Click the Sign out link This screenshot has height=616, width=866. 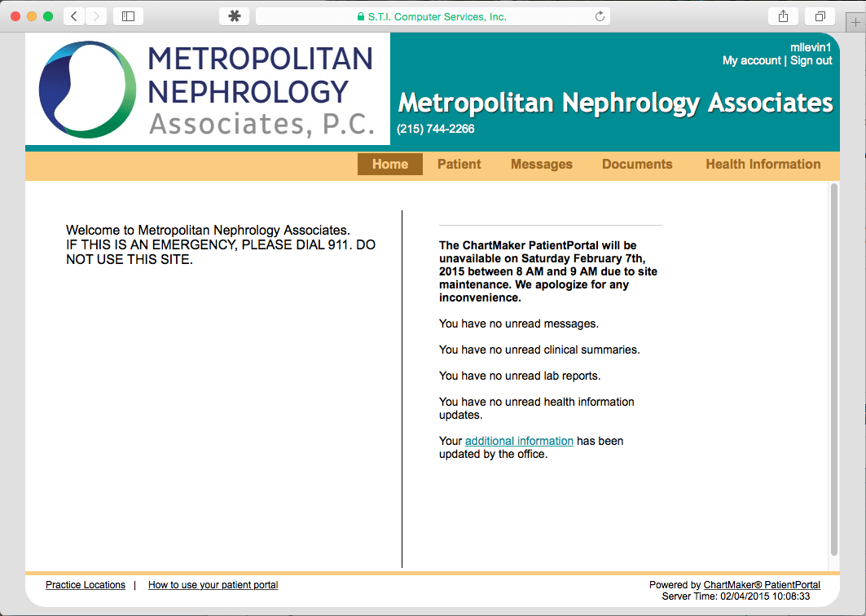[811, 61]
